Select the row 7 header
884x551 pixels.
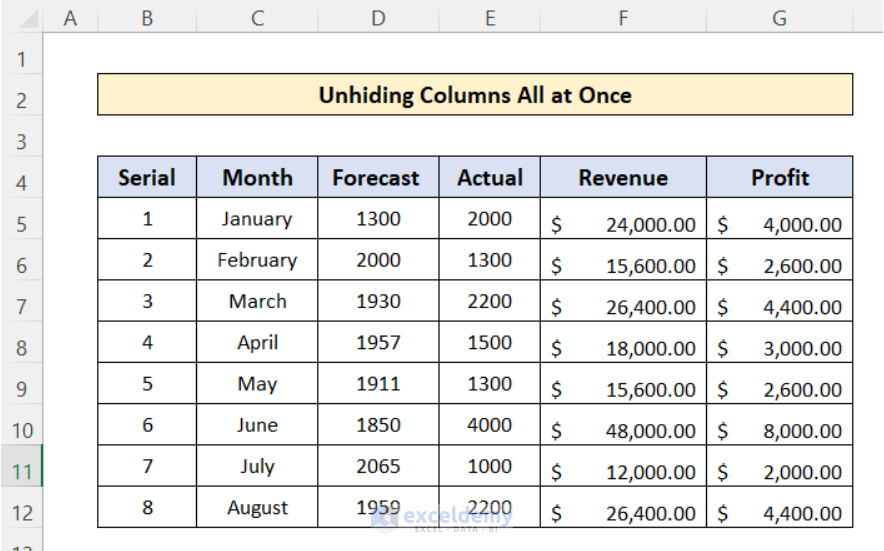22,306
